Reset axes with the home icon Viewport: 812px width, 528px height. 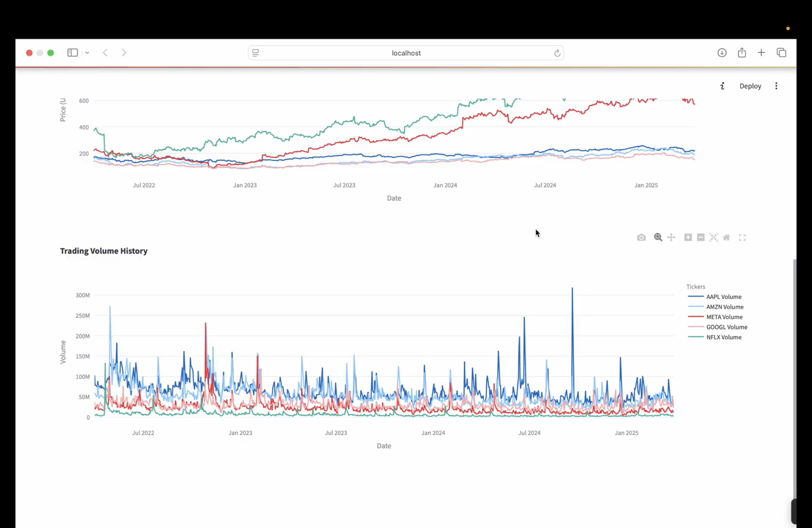pyautogui.click(x=726, y=237)
